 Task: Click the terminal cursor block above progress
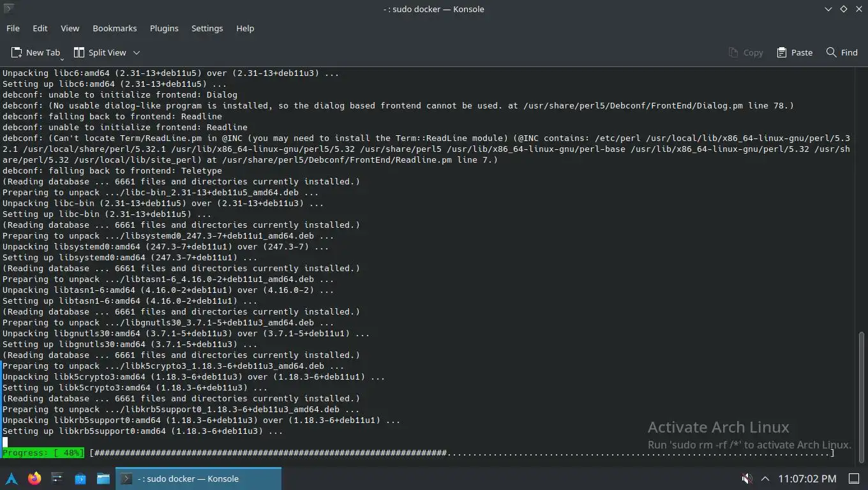[5, 442]
